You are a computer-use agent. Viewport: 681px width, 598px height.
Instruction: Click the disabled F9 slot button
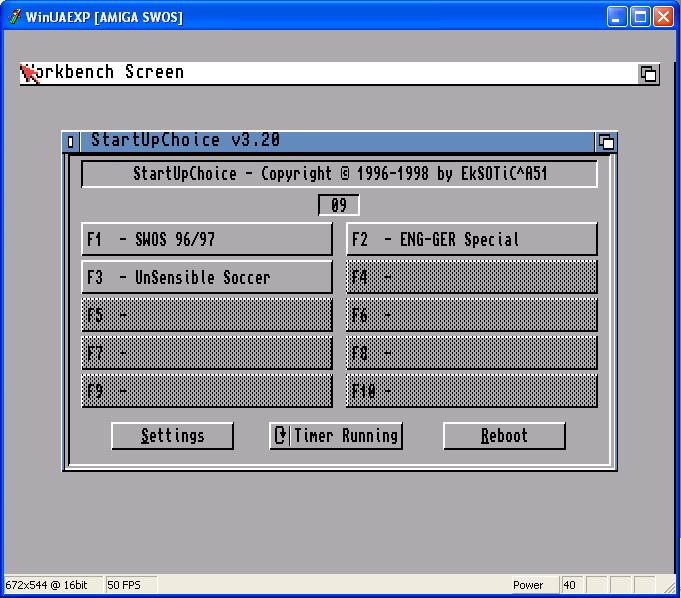pos(207,391)
